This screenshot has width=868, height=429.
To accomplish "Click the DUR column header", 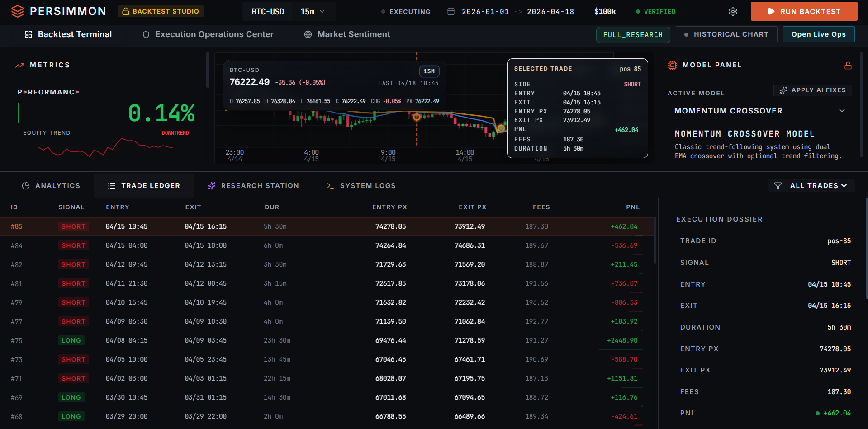I will pos(272,207).
